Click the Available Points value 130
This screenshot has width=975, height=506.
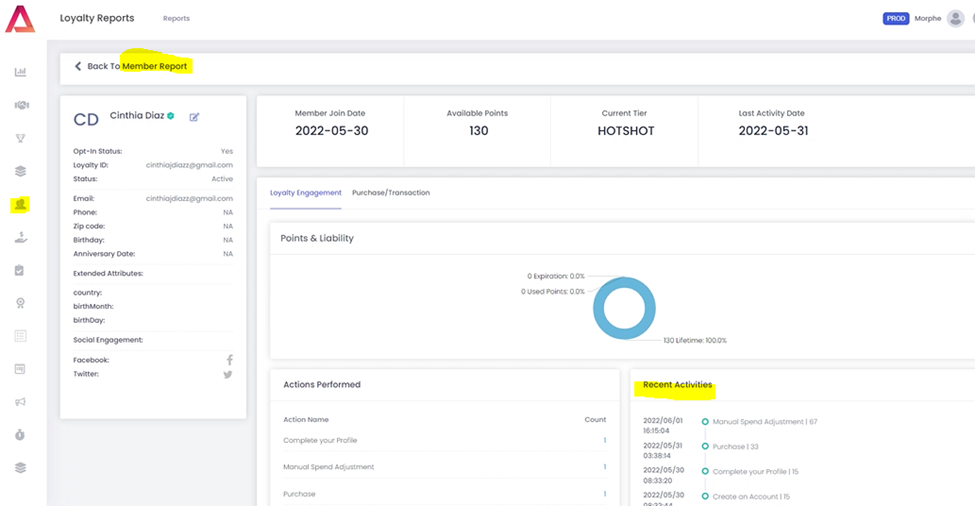479,131
